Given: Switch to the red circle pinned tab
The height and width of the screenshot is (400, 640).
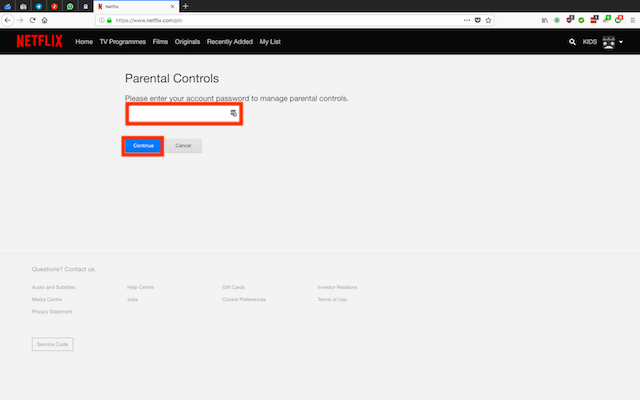Looking at the screenshot, I should (54, 7).
